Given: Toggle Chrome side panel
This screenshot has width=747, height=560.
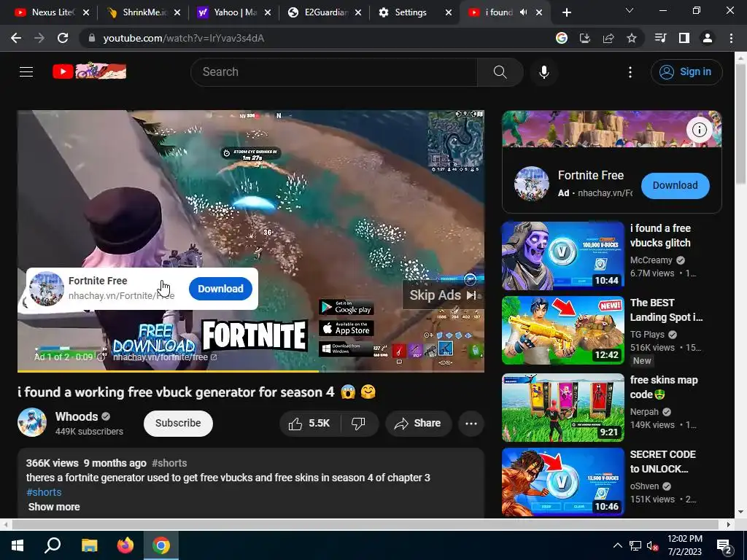Looking at the screenshot, I should pyautogui.click(x=684, y=38).
